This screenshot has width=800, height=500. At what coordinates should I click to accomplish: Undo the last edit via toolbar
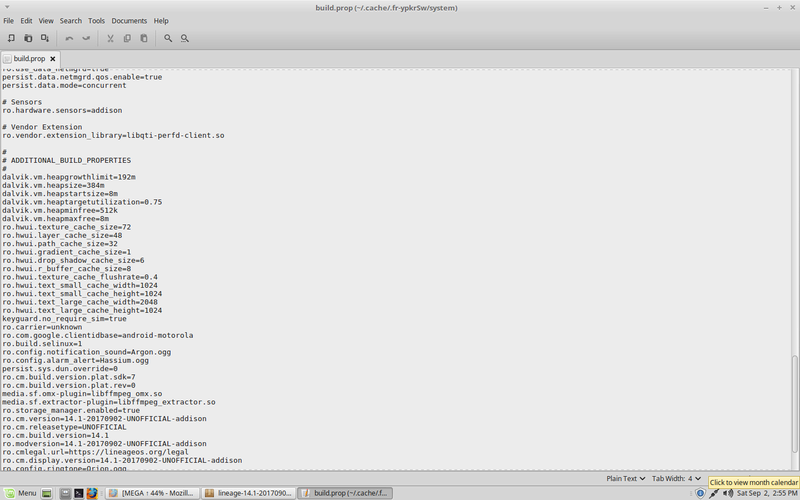(69, 38)
